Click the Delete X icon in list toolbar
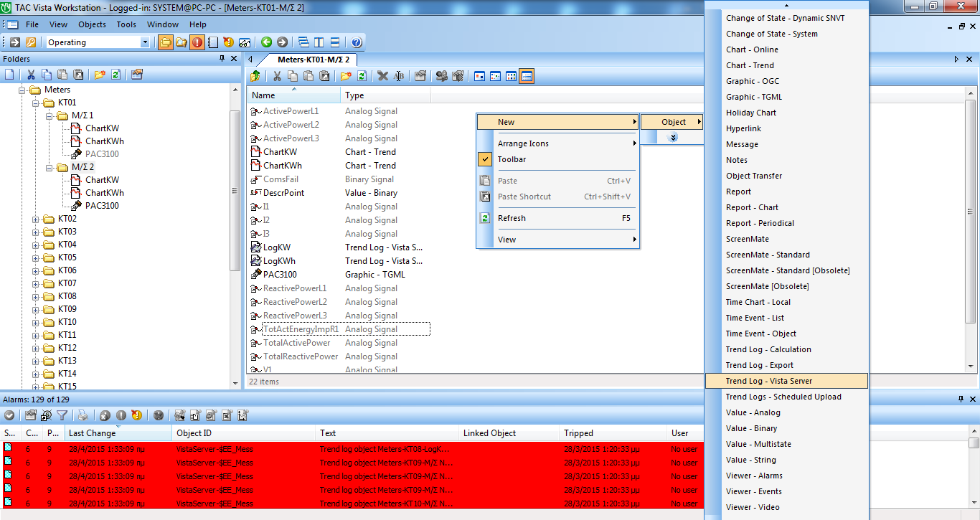 [383, 76]
